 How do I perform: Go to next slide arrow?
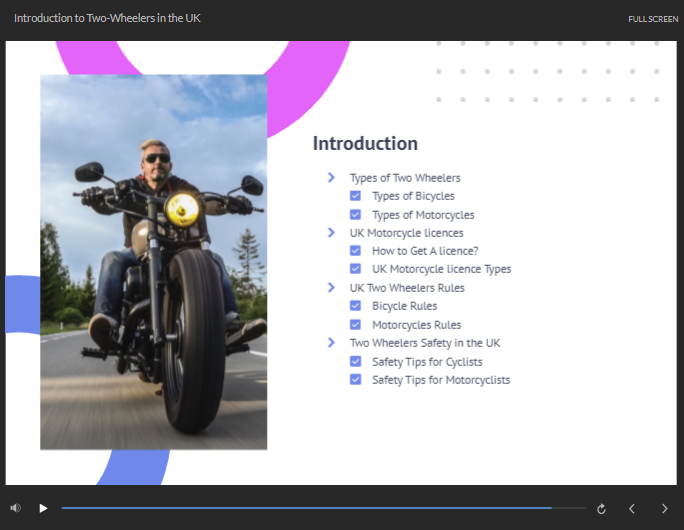[x=664, y=509]
